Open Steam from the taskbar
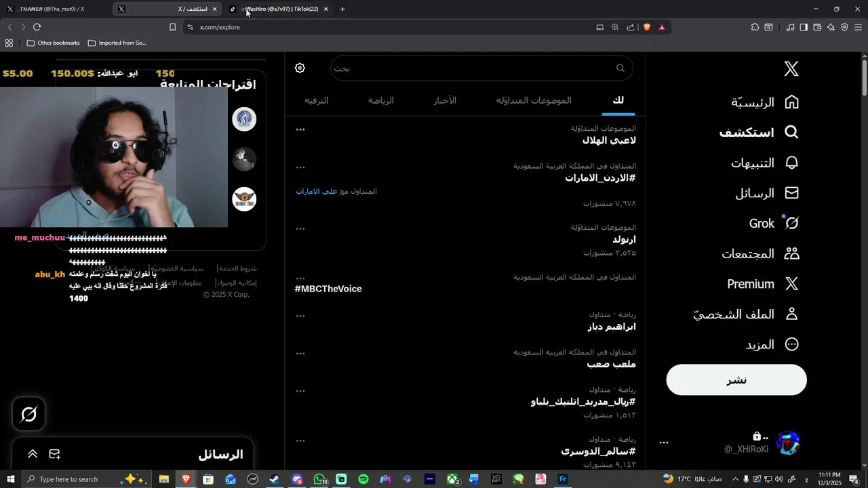This screenshot has height=488, width=868. (274, 479)
